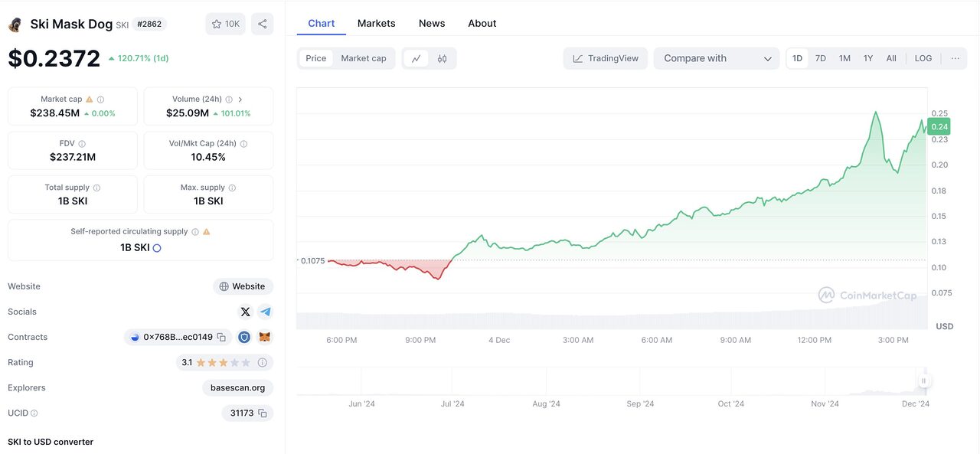Click the Nov '24 timeline label
This screenshot has height=454, width=980.
pos(825,404)
